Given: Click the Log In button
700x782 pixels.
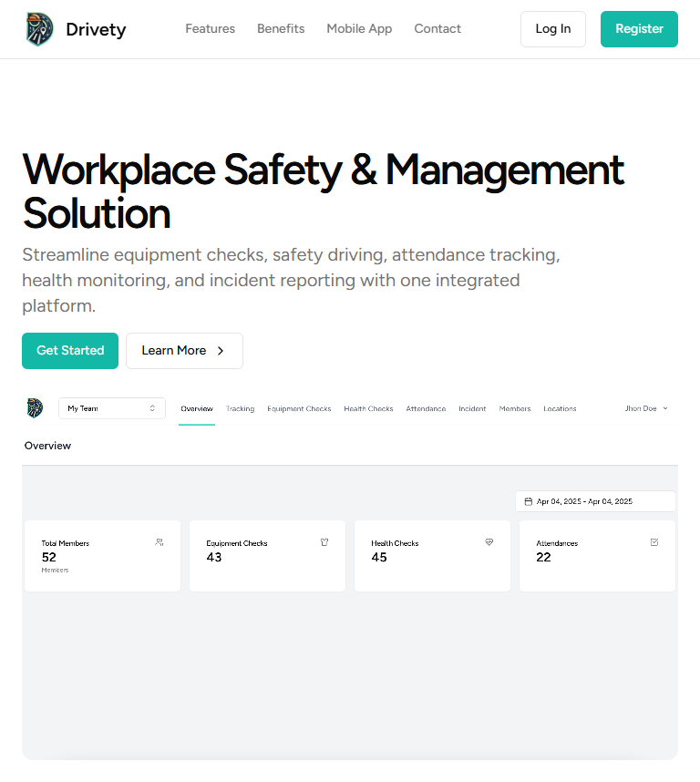Looking at the screenshot, I should tap(552, 29).
